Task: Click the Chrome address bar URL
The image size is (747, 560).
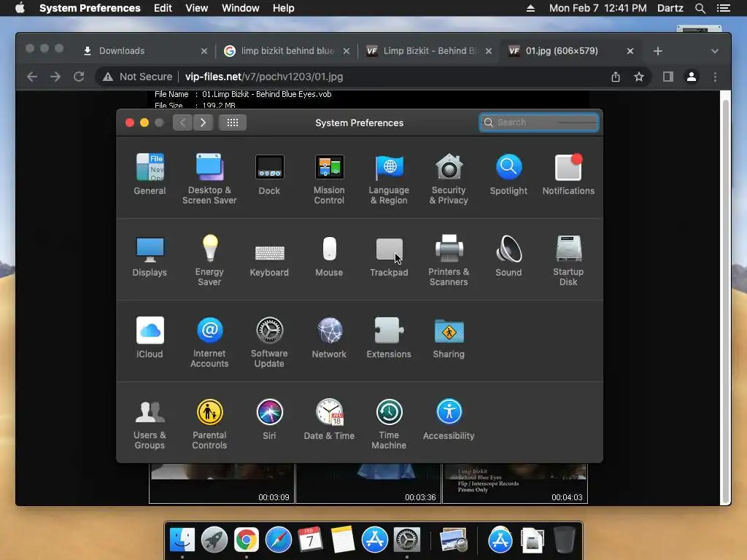Action: tap(264, 77)
